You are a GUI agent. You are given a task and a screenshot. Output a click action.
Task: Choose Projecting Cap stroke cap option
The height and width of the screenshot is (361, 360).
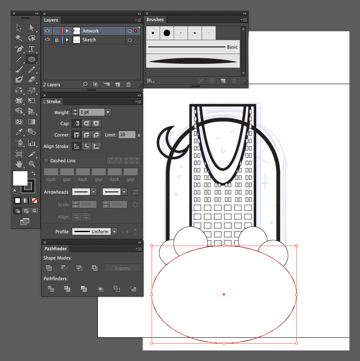[96, 123]
